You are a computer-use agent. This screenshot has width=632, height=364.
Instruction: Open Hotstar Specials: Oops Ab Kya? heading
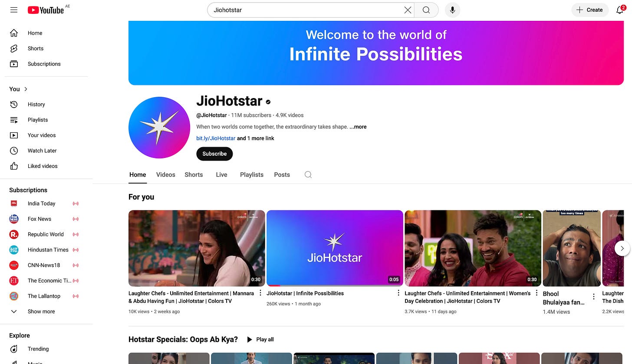[183, 340]
